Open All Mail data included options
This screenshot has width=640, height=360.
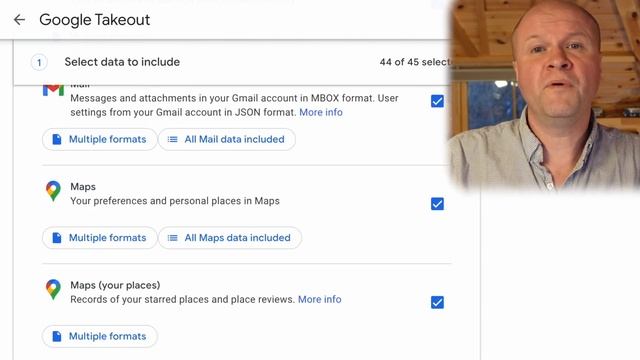coord(227,139)
